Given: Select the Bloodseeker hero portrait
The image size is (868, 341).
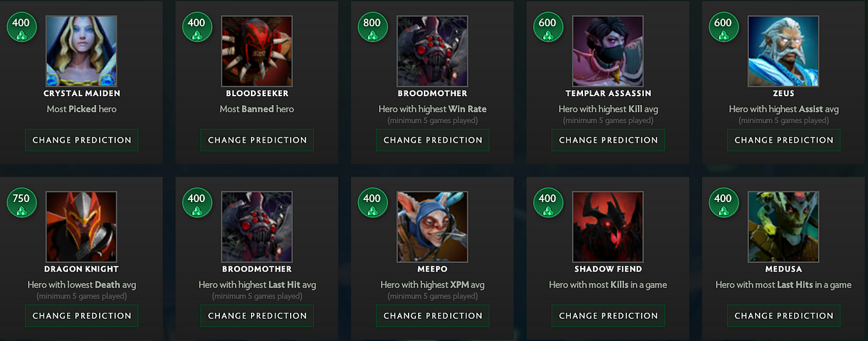Looking at the screenshot, I should point(257,51).
